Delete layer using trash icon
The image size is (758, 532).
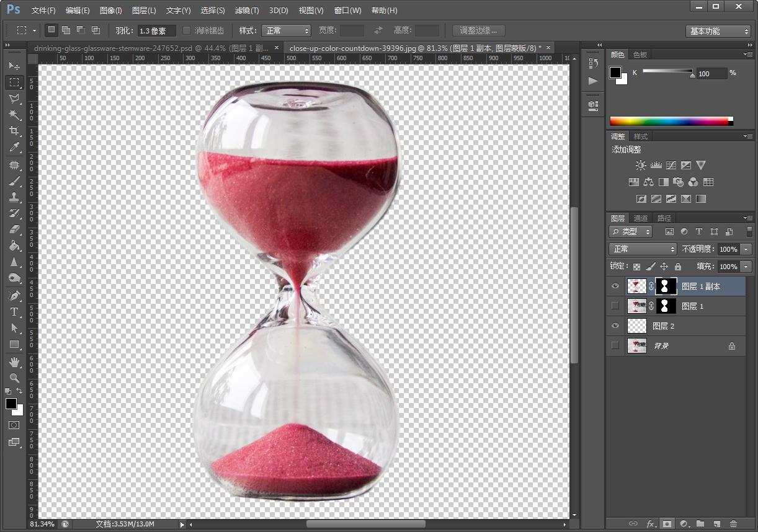734,524
